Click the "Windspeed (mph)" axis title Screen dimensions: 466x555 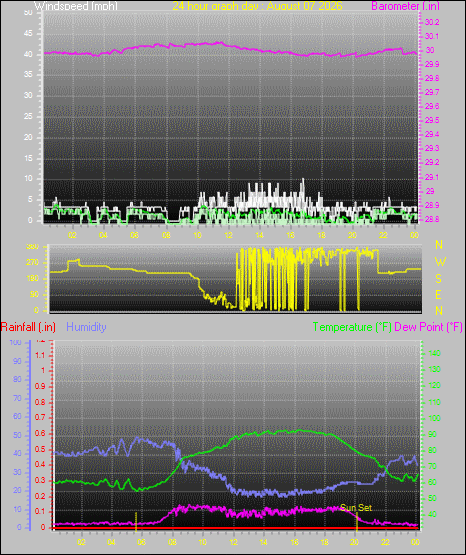pos(75,6)
